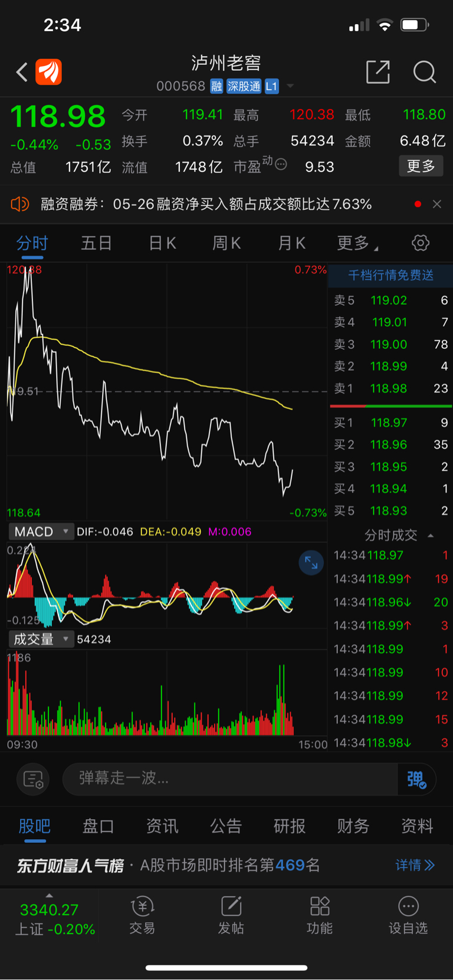Select 买1 bid price 118.97
This screenshot has width=453, height=980.
click(x=390, y=423)
